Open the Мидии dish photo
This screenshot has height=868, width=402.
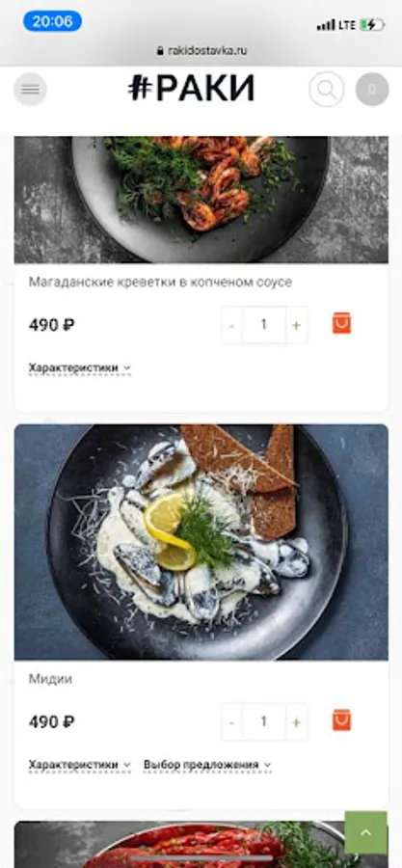coord(201,542)
